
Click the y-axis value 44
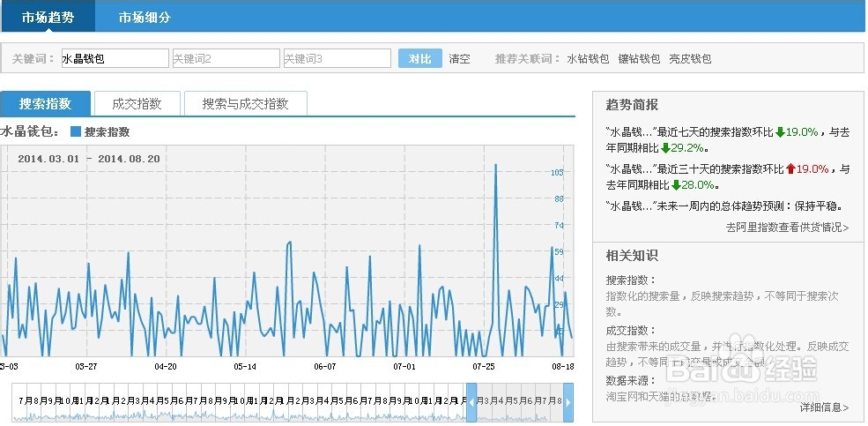pyautogui.click(x=559, y=279)
